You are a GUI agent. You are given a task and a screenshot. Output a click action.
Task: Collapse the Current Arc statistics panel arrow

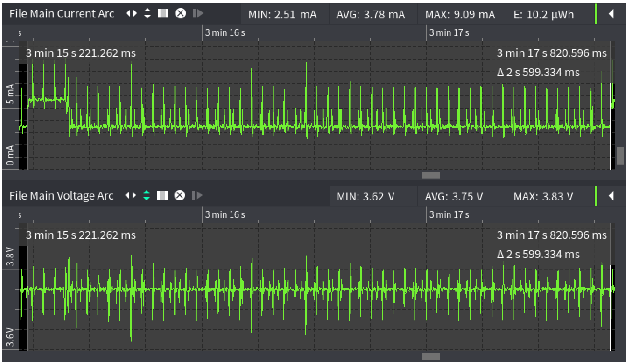point(611,14)
